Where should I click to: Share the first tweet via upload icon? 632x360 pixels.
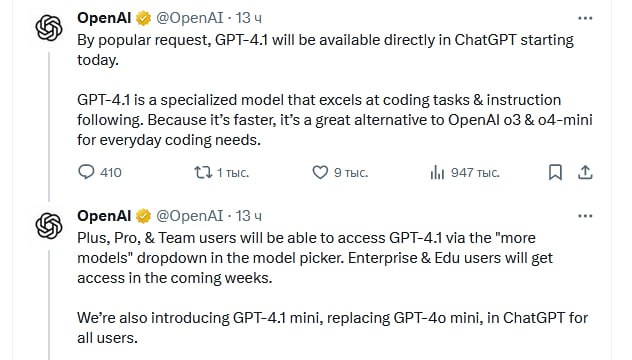(x=585, y=173)
